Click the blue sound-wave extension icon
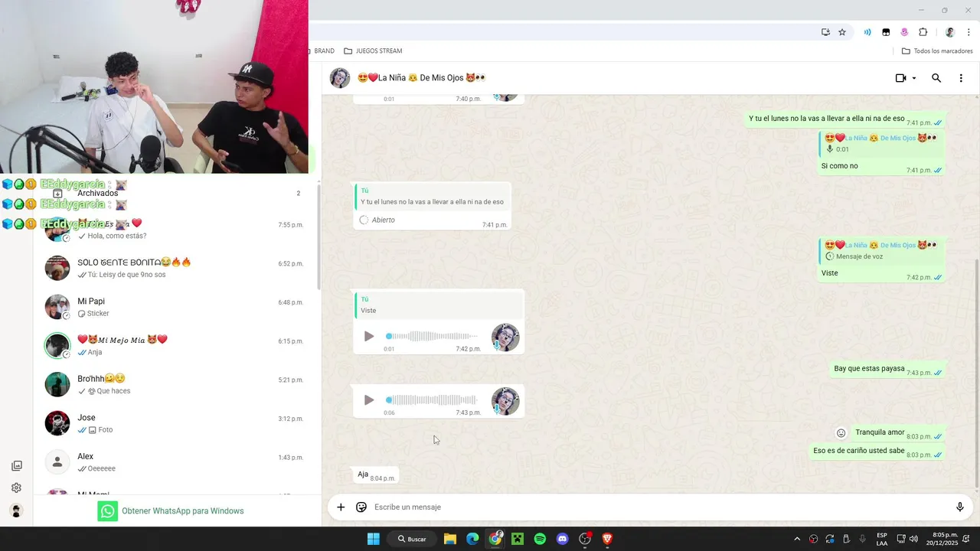This screenshot has height=551, width=980. pos(867,32)
